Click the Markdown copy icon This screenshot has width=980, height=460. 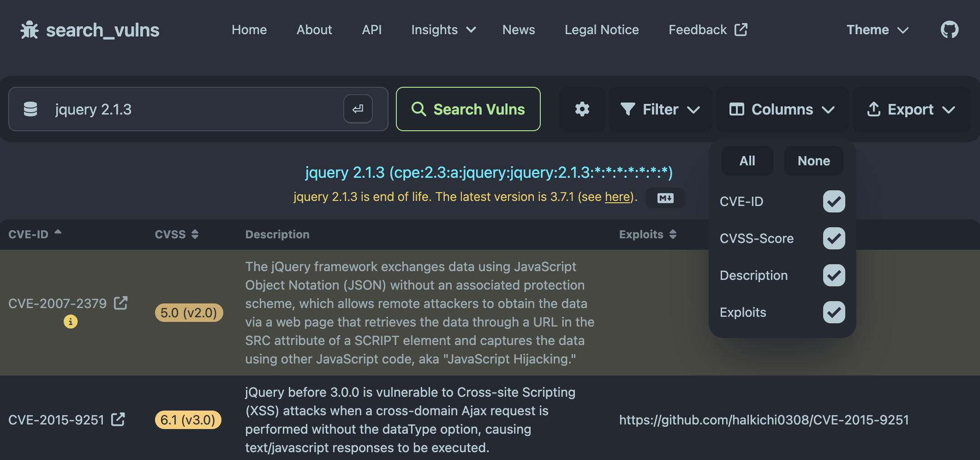coord(665,198)
